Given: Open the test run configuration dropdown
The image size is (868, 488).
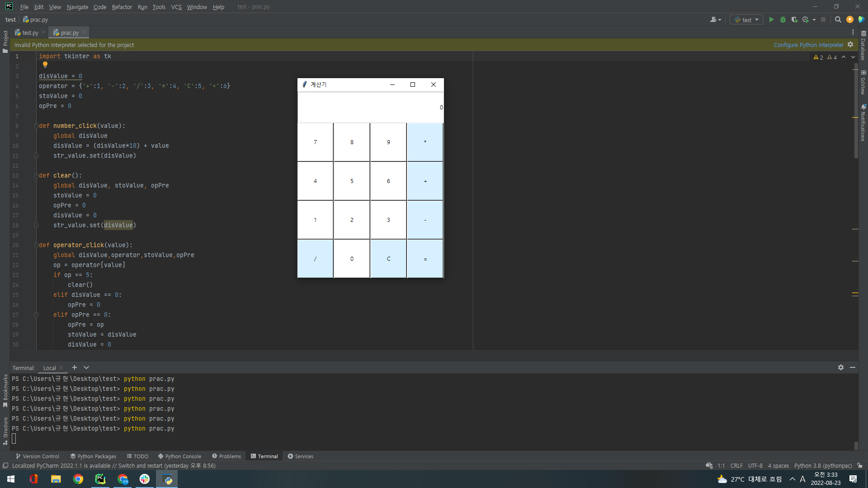Looking at the screenshot, I should [746, 19].
